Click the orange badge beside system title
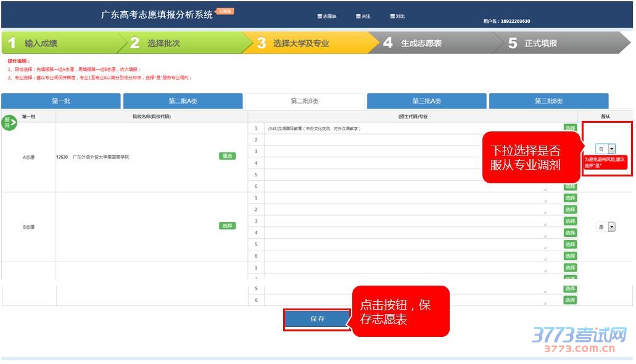Viewport: 636px width, 364px height. [225, 11]
